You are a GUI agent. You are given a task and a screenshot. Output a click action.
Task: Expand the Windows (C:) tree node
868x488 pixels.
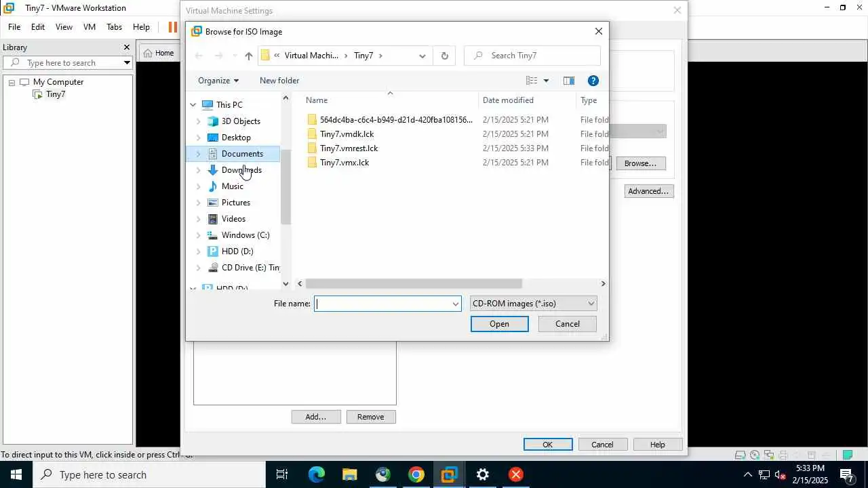pos(198,235)
